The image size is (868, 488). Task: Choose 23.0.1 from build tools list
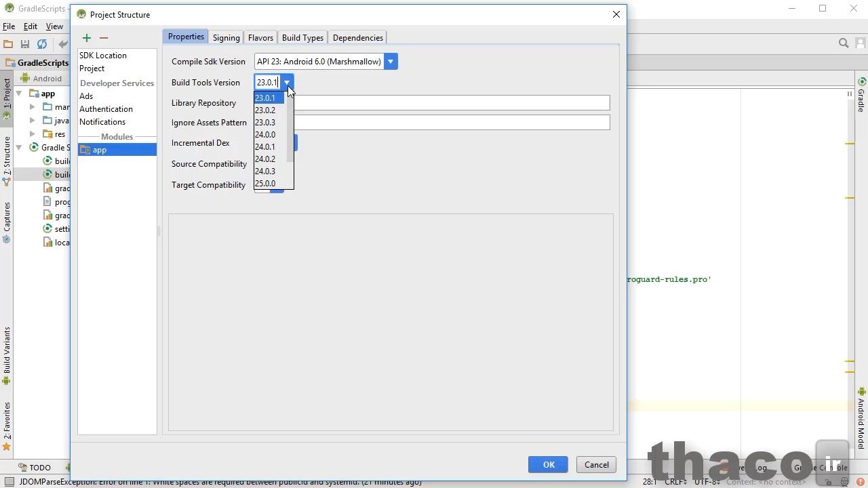(x=269, y=98)
